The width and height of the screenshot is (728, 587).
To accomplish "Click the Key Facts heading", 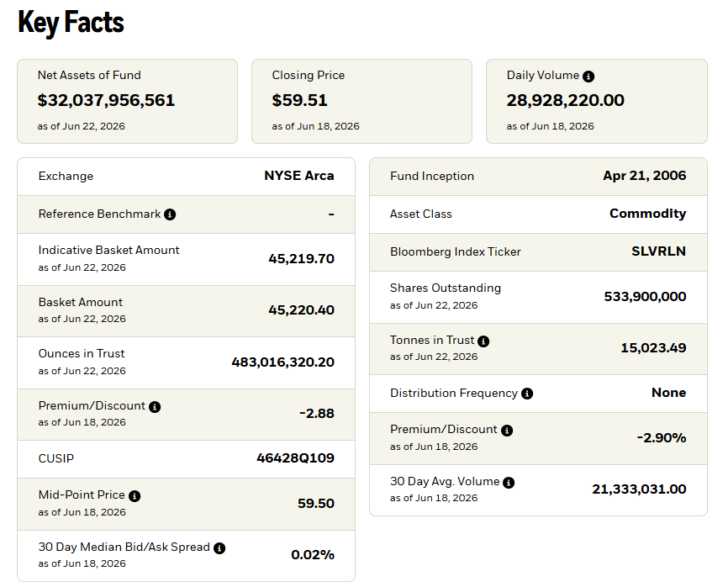I will pos(71,23).
